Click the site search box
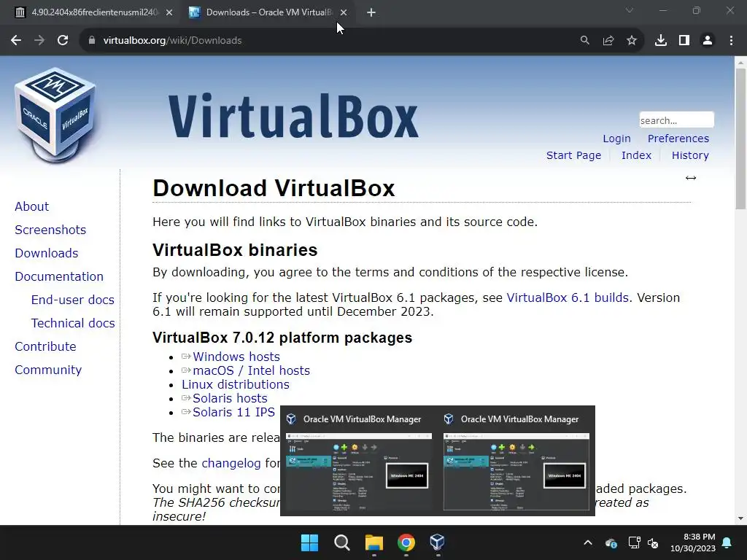 click(x=676, y=120)
